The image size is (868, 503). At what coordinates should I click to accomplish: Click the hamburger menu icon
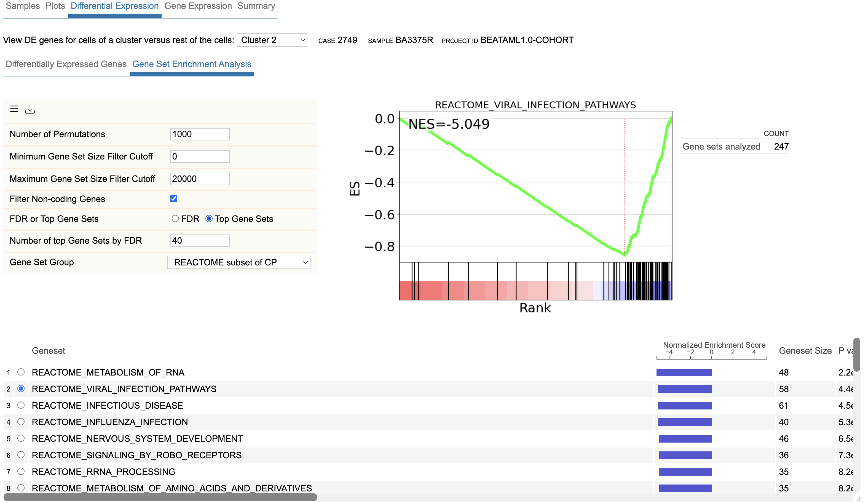pos(14,109)
